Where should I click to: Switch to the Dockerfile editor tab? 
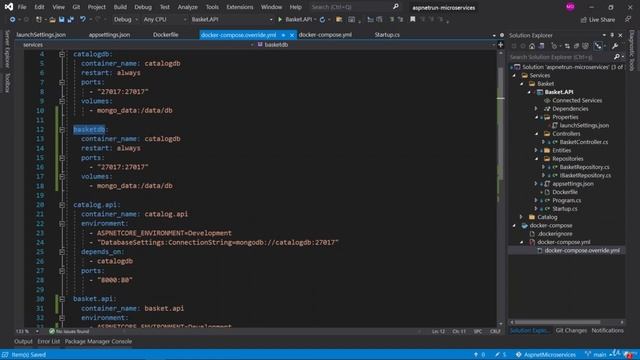tap(165, 35)
